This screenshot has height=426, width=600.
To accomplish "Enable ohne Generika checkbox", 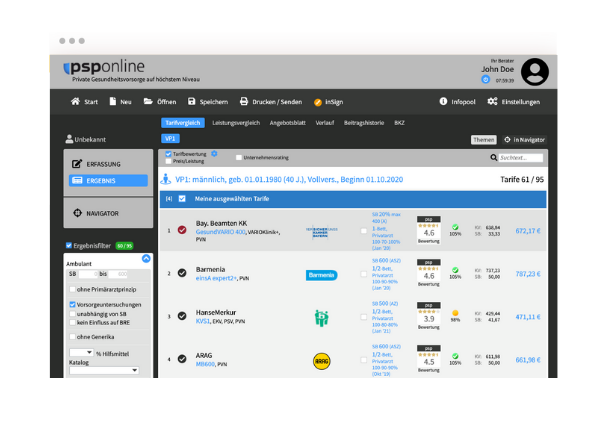I will [x=72, y=337].
